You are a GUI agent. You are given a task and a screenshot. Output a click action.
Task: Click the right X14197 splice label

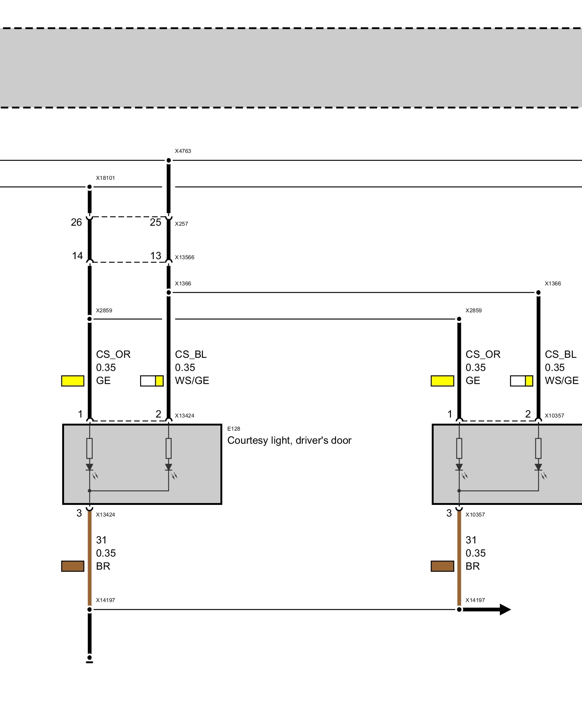(x=475, y=600)
